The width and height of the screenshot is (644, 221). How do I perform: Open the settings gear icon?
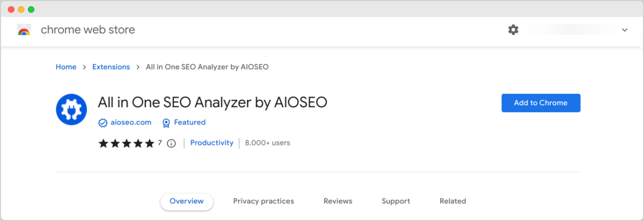coord(514,30)
